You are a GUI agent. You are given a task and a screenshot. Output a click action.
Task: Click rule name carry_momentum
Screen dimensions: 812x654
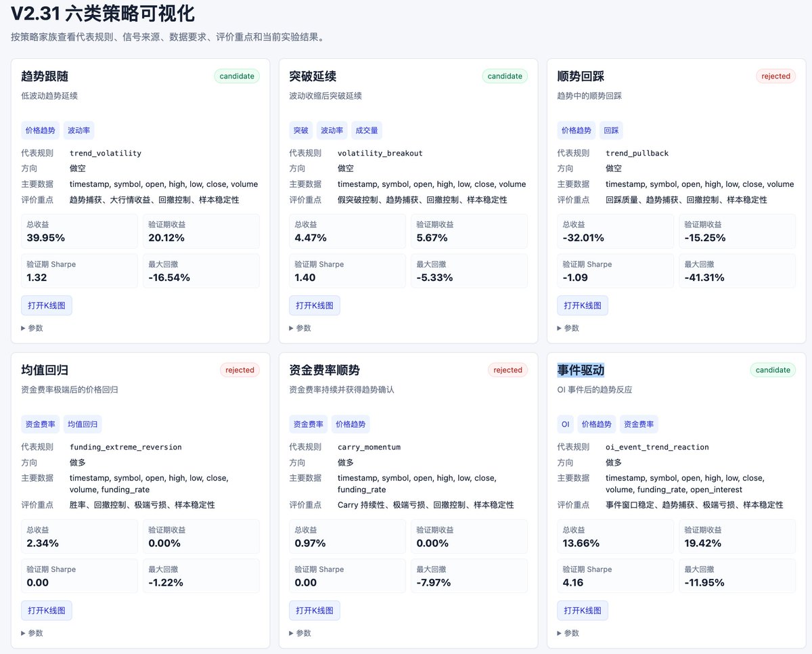pyautogui.click(x=369, y=447)
